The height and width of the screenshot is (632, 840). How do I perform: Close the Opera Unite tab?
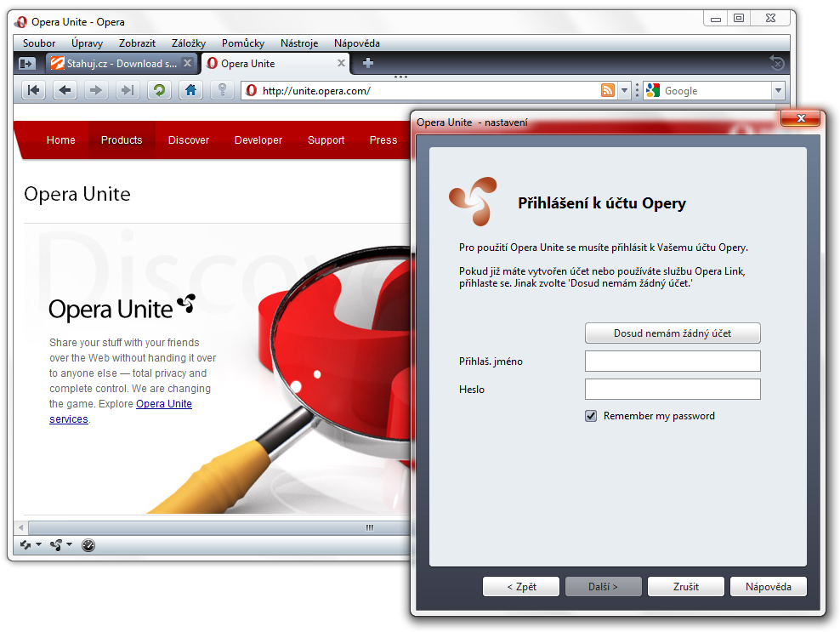coord(341,63)
